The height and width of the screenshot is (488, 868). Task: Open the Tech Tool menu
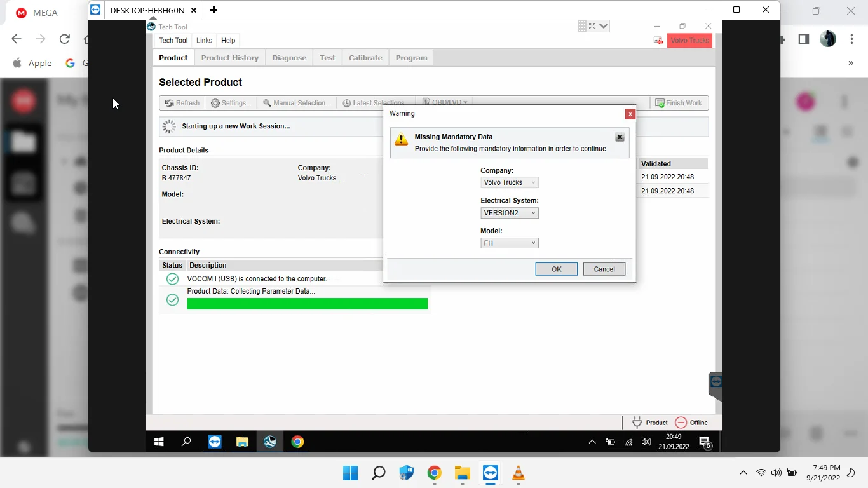point(173,41)
